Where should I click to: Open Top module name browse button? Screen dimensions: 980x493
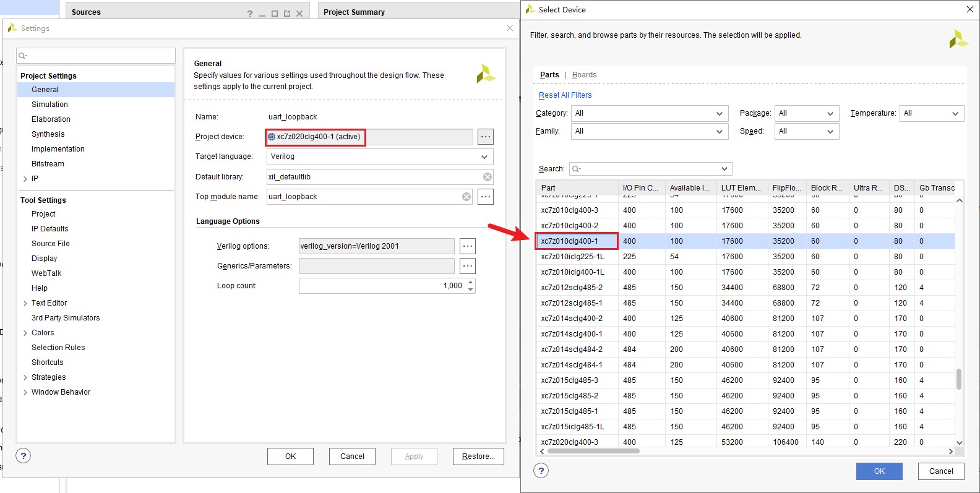pyautogui.click(x=486, y=197)
